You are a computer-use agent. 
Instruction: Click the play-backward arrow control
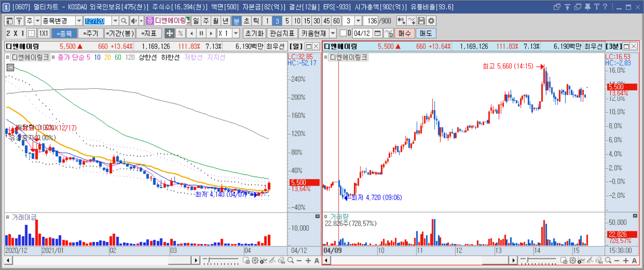[x=191, y=33]
